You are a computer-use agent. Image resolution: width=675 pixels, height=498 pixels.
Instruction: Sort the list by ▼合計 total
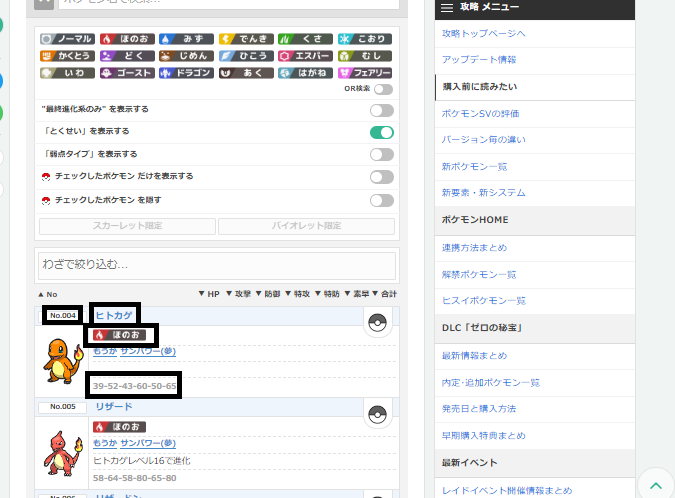click(x=385, y=294)
